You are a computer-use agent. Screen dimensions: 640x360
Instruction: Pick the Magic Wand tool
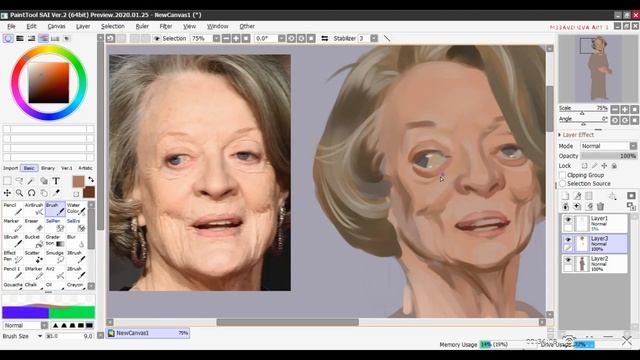pos(31,180)
